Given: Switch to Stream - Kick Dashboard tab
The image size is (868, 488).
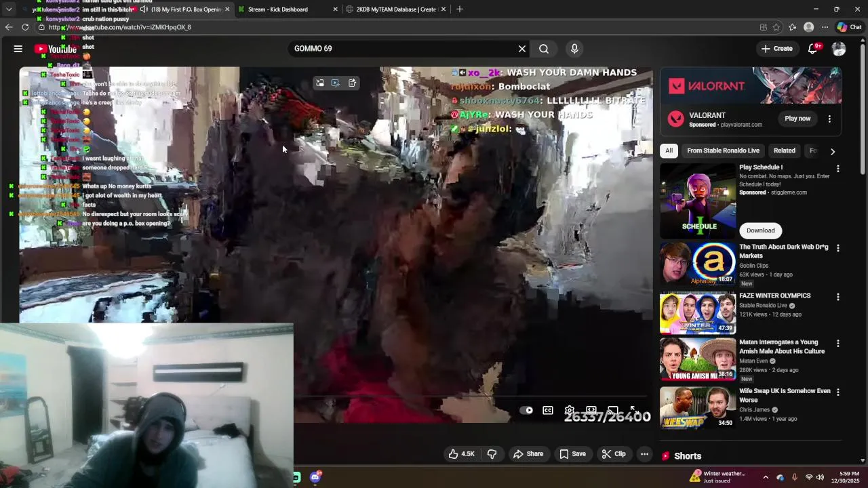Looking at the screenshot, I should 278,9.
